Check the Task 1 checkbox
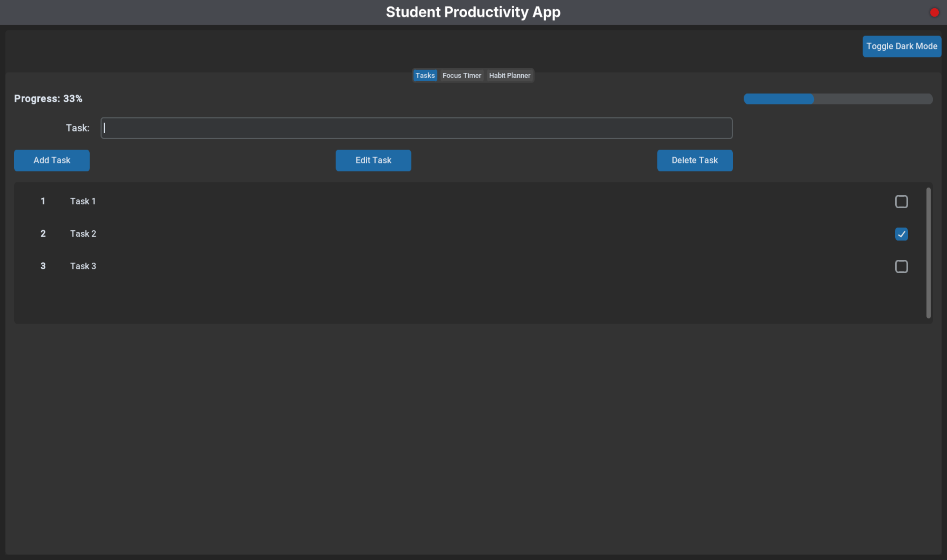Screen dimensions: 947x560 click(901, 202)
